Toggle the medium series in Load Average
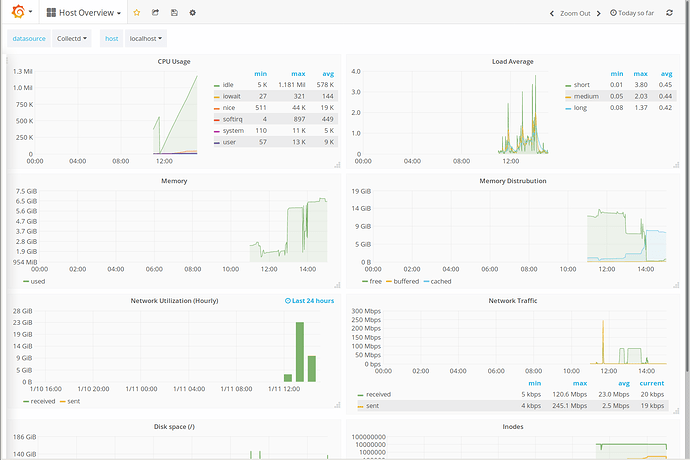Image resolution: width=690 pixels, height=460 pixels. tap(586, 96)
